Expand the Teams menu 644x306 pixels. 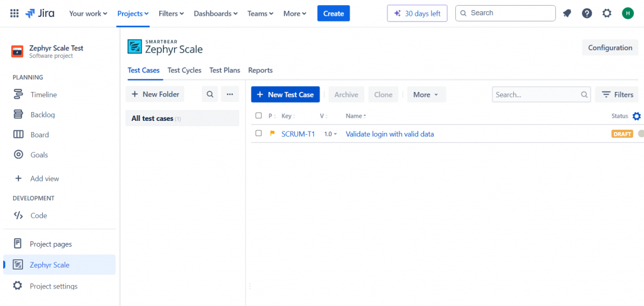(x=260, y=14)
